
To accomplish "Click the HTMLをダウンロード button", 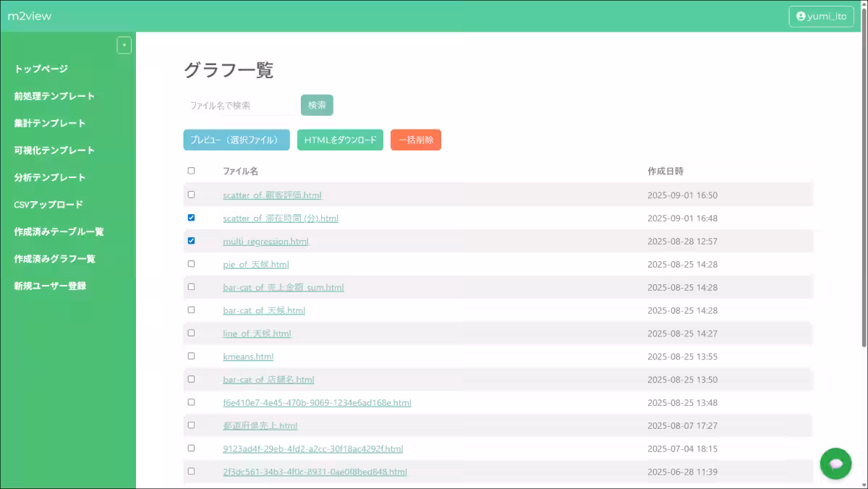I will [340, 140].
